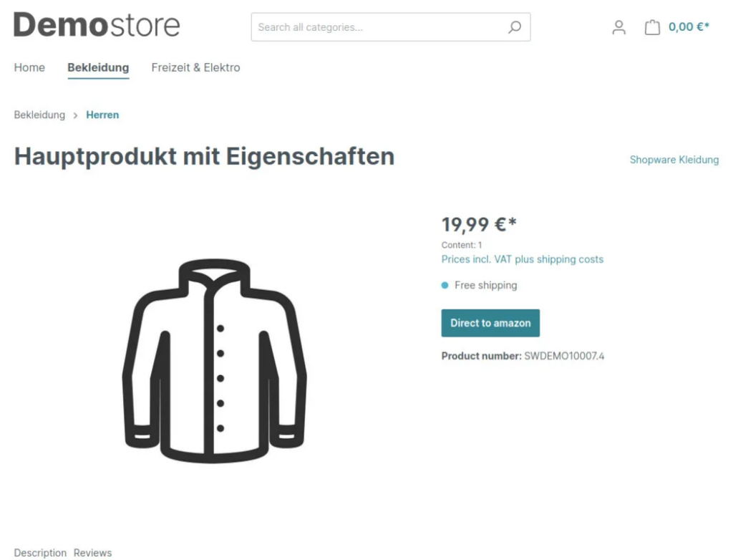This screenshot has height=560, width=733.
Task: Open the Shopware Kleidung manufacturer link
Action: coord(674,160)
